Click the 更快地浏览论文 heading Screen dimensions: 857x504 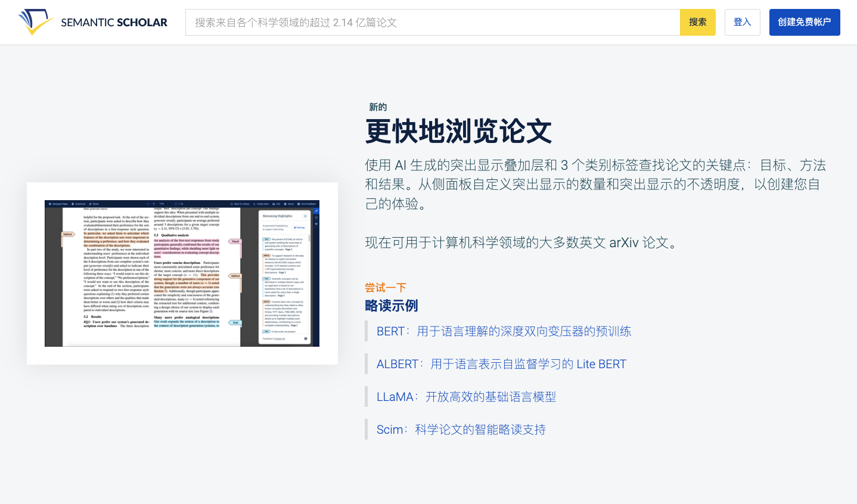459,131
